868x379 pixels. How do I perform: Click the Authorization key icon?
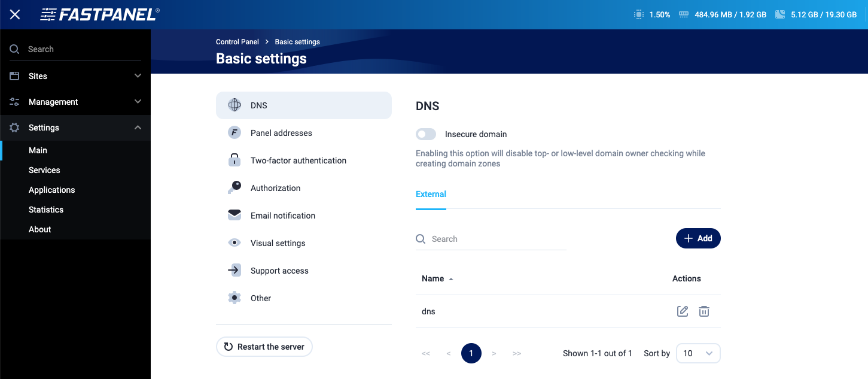[x=234, y=188]
